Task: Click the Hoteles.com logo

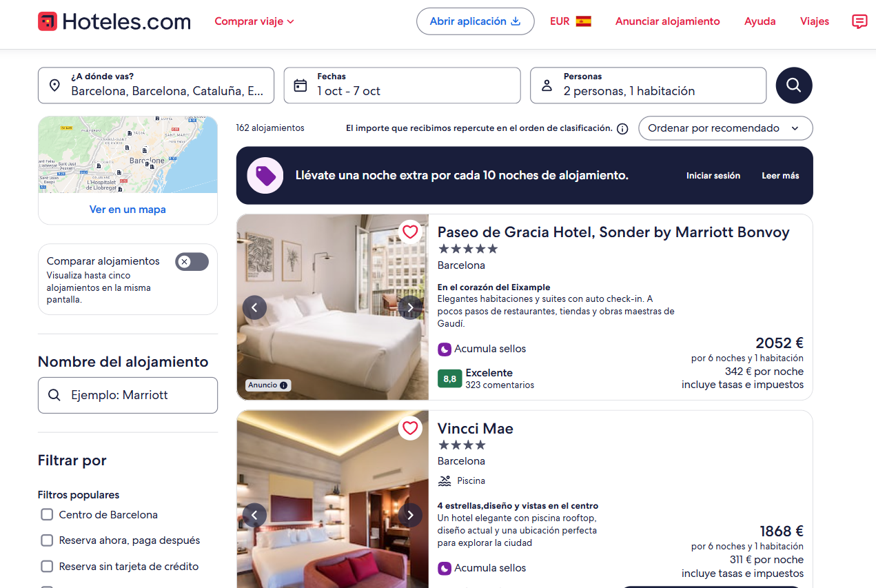Action: point(114,21)
